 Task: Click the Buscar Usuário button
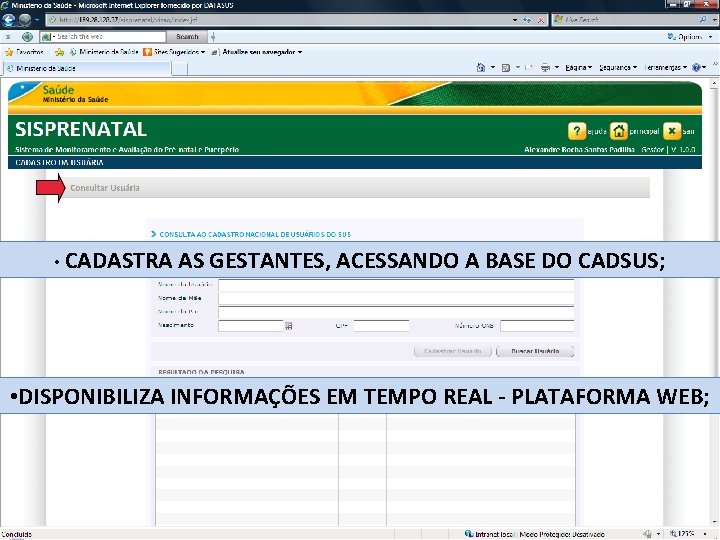[535, 351]
